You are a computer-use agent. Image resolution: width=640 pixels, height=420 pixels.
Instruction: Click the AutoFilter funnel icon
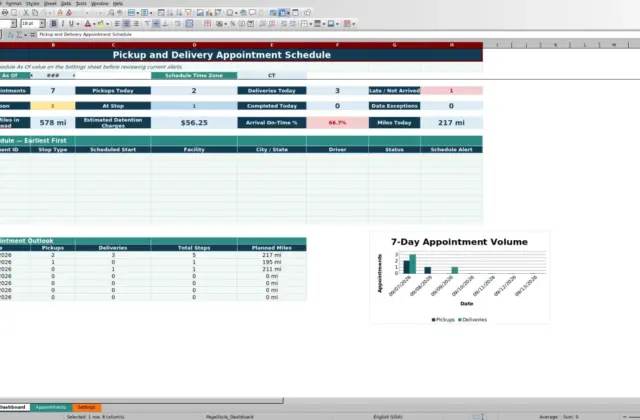tap(188, 13)
